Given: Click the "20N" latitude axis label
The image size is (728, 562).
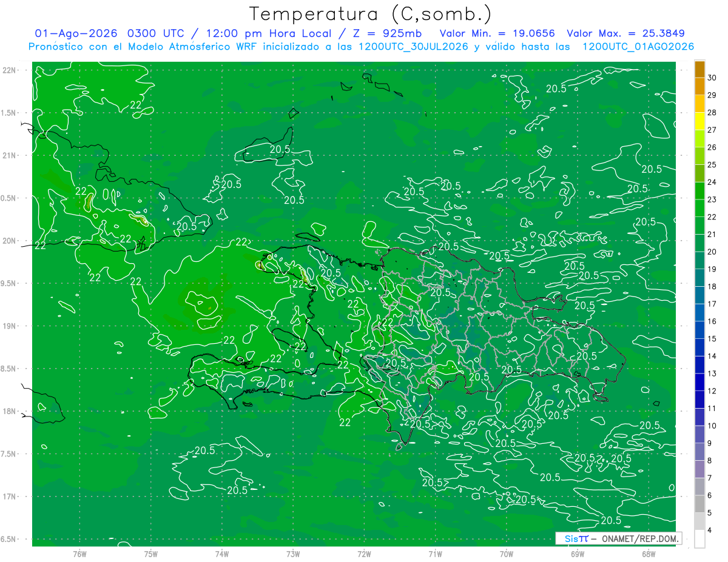Looking at the screenshot, I should pos(10,241).
